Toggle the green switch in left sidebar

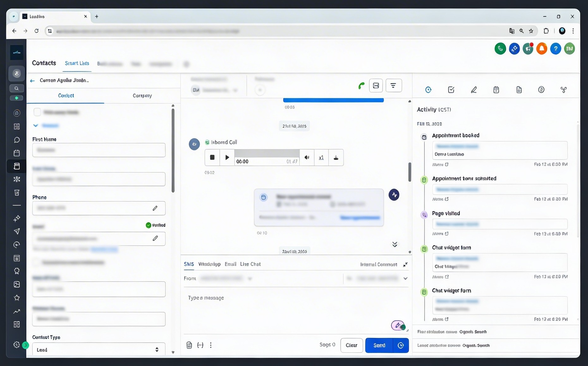click(x=17, y=98)
